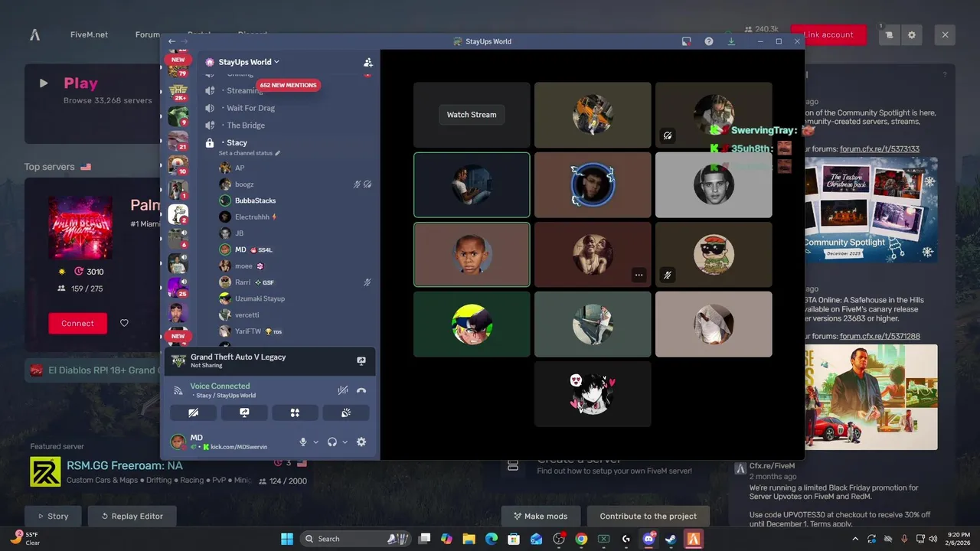Click Contribute to the project

[648, 516]
